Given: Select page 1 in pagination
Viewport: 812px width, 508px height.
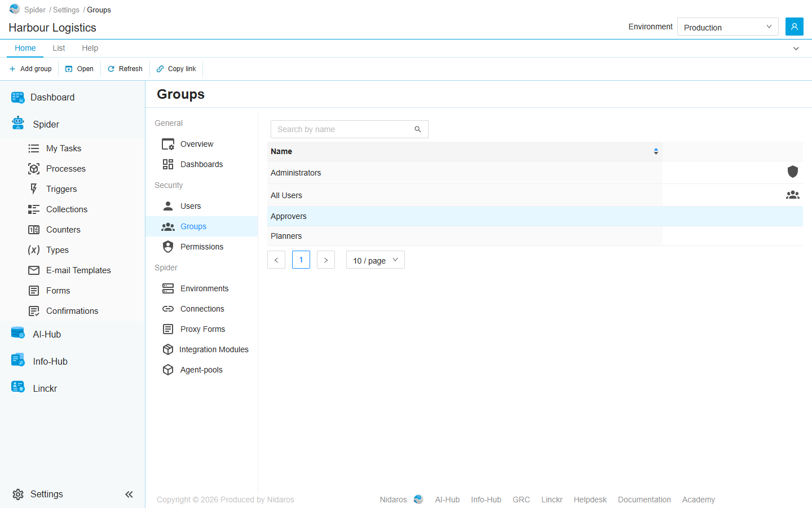Looking at the screenshot, I should click(x=301, y=260).
